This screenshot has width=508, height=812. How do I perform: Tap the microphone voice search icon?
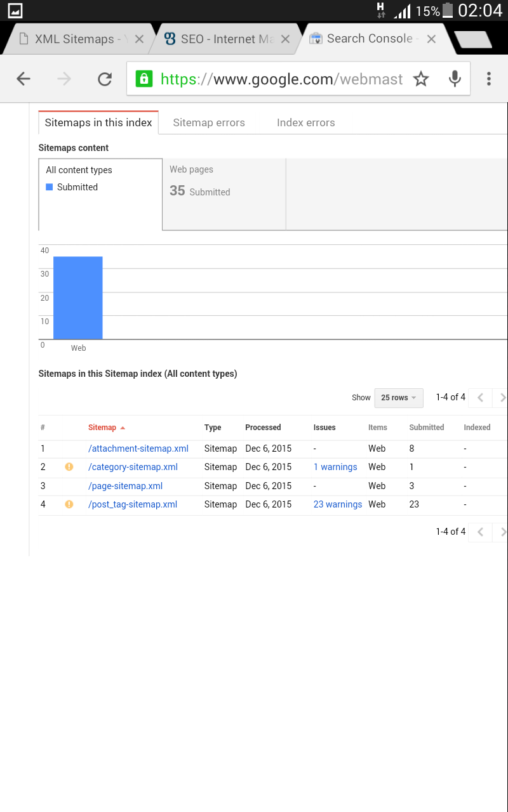(455, 79)
